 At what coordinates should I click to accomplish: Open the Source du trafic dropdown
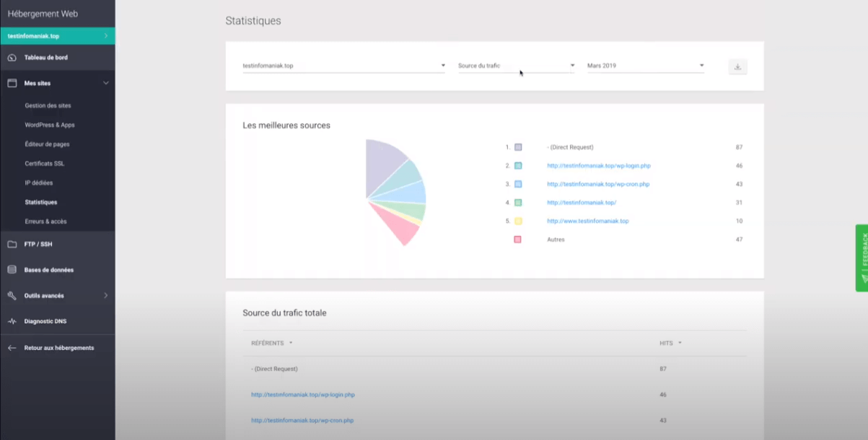point(516,66)
